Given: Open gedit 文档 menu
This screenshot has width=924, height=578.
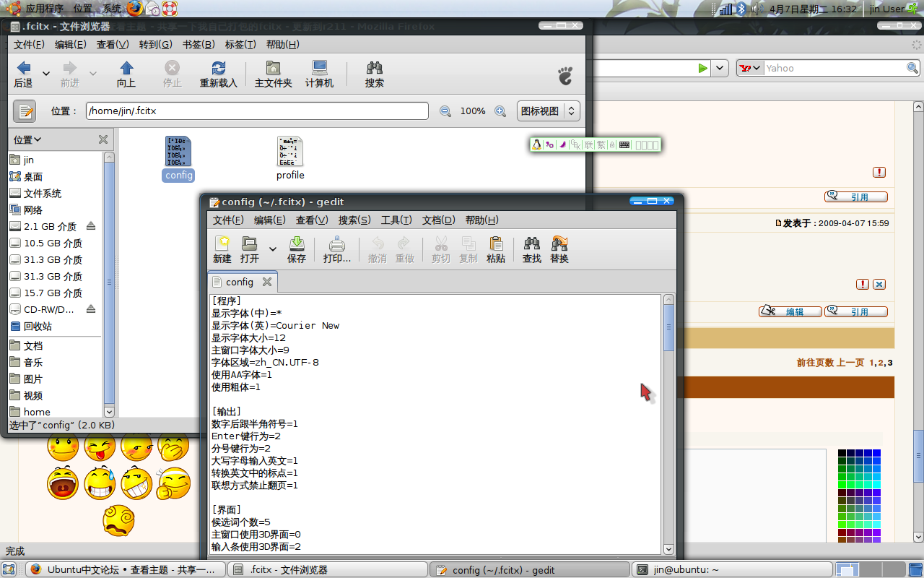Looking at the screenshot, I should (x=438, y=220).
